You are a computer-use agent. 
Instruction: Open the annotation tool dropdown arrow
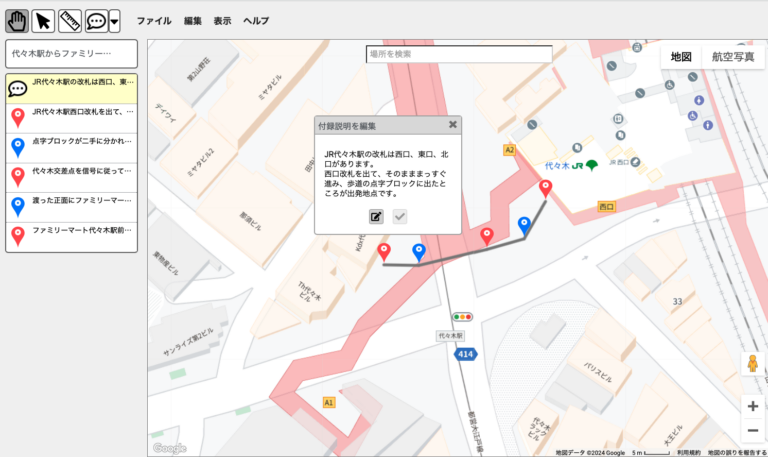click(115, 22)
